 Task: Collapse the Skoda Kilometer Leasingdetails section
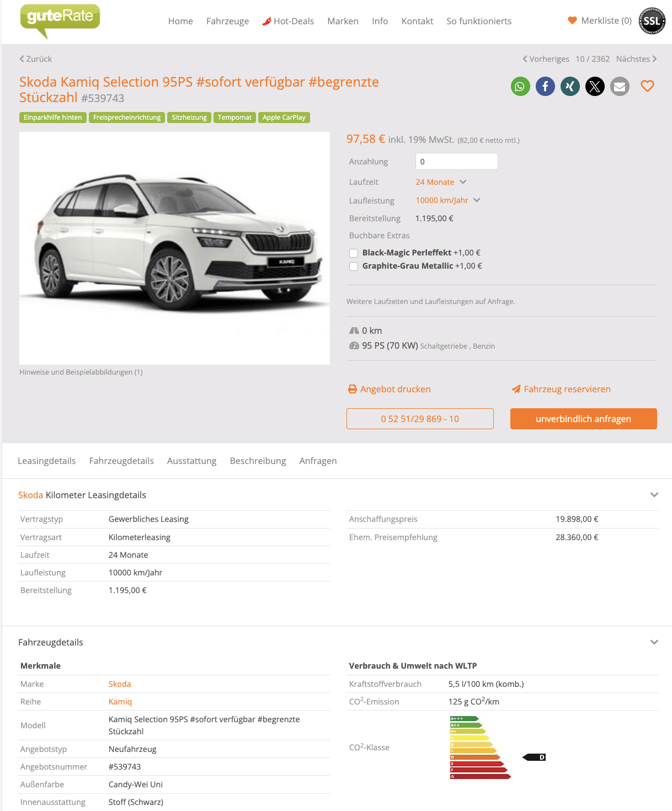654,495
